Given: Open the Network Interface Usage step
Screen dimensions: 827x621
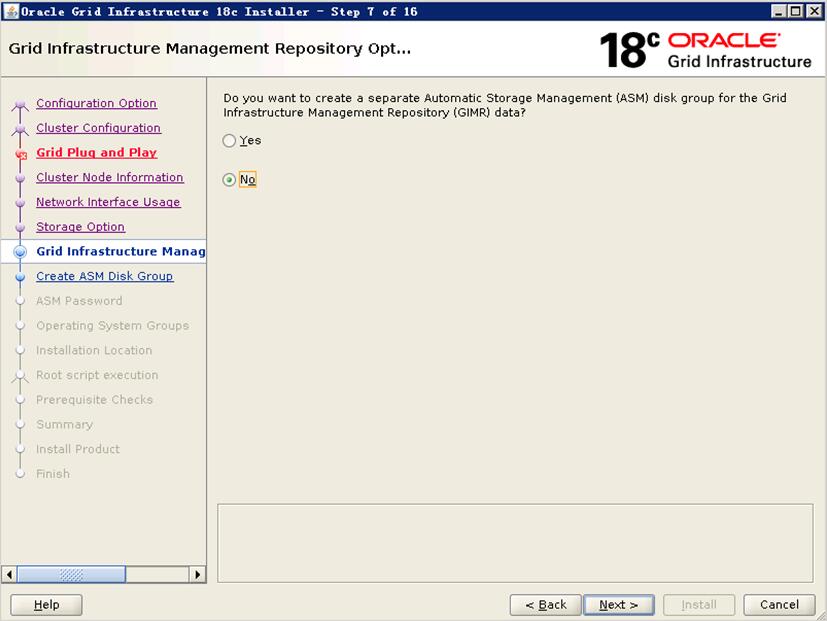Looking at the screenshot, I should click(x=108, y=202).
